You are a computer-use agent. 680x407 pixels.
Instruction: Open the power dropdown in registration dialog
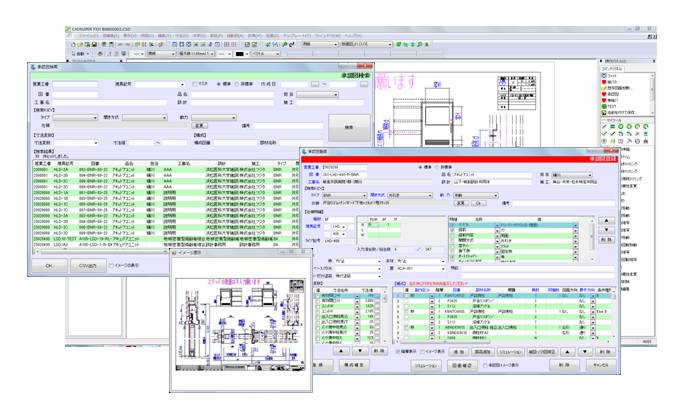click(x=476, y=196)
